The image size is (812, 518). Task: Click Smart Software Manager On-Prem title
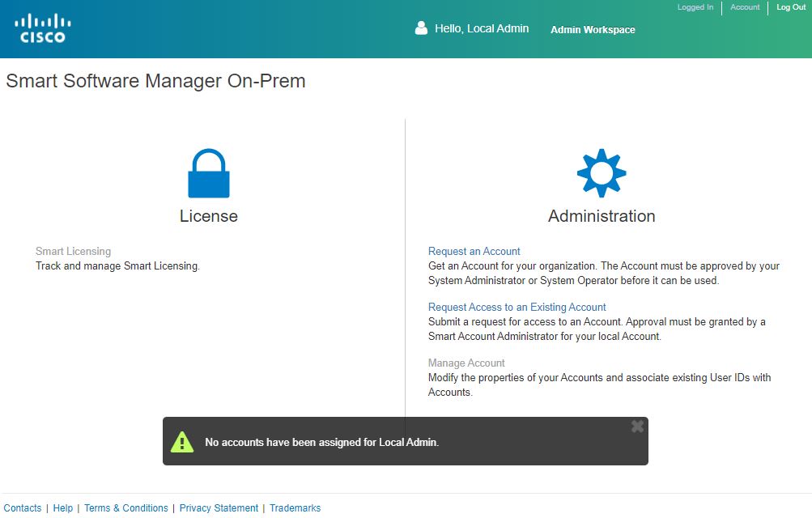155,81
